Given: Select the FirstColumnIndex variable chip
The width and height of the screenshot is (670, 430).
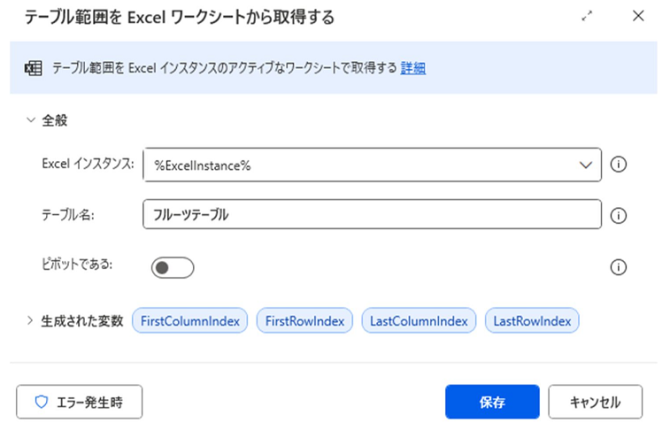Looking at the screenshot, I should [x=189, y=321].
